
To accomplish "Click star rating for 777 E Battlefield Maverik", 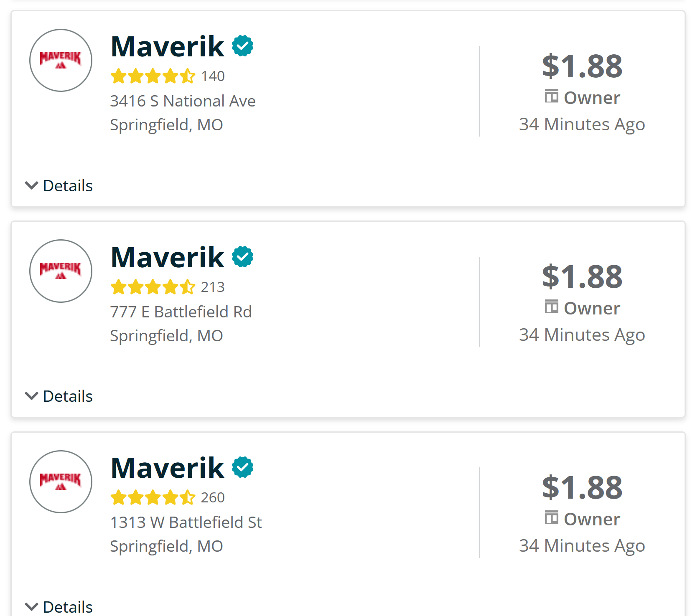I will point(153,287).
